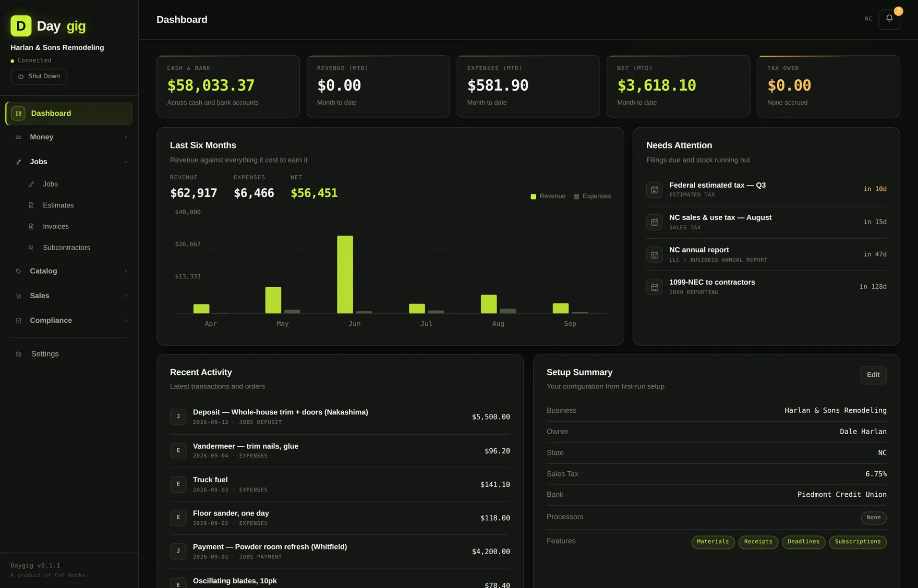Click calendar icon for NC sales & use tax
This screenshot has width=918, height=588.
pyautogui.click(x=655, y=222)
